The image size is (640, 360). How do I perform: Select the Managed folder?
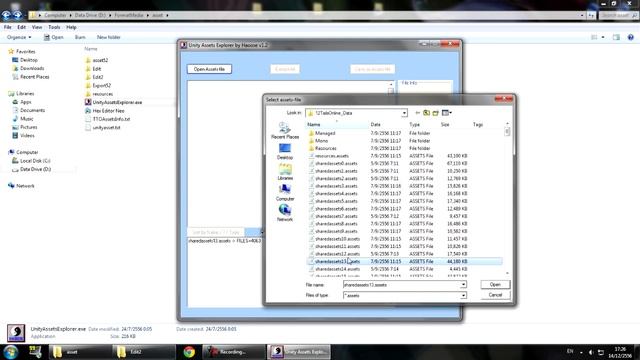pyautogui.click(x=325, y=133)
